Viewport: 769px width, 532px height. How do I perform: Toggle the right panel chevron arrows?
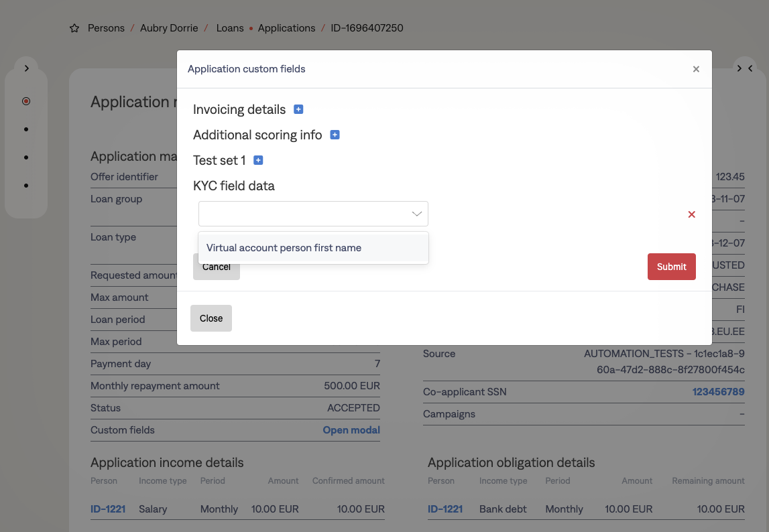(744, 68)
